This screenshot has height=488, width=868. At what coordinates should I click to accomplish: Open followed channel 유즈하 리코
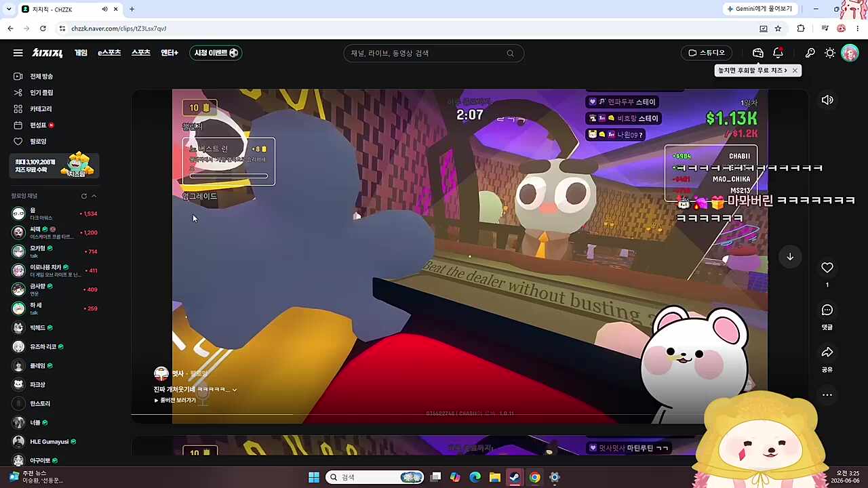point(54,346)
